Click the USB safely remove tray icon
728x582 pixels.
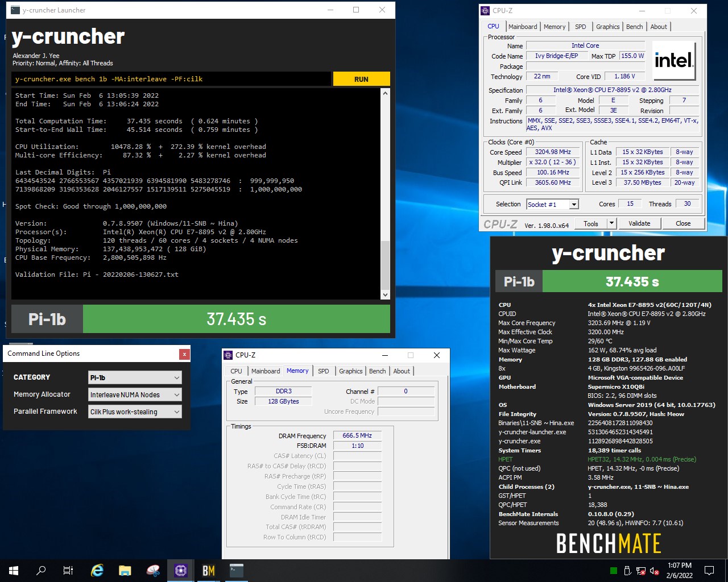pos(627,571)
